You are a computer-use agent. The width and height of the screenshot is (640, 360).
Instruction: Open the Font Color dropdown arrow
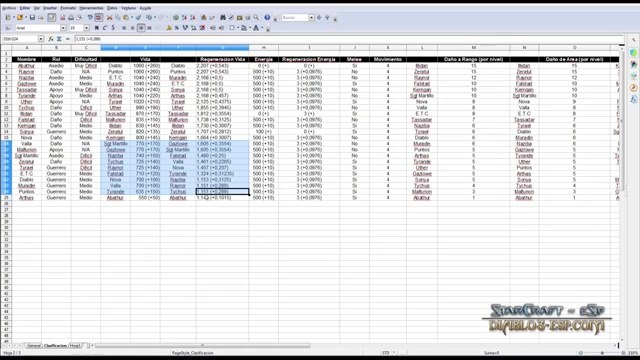262,28
